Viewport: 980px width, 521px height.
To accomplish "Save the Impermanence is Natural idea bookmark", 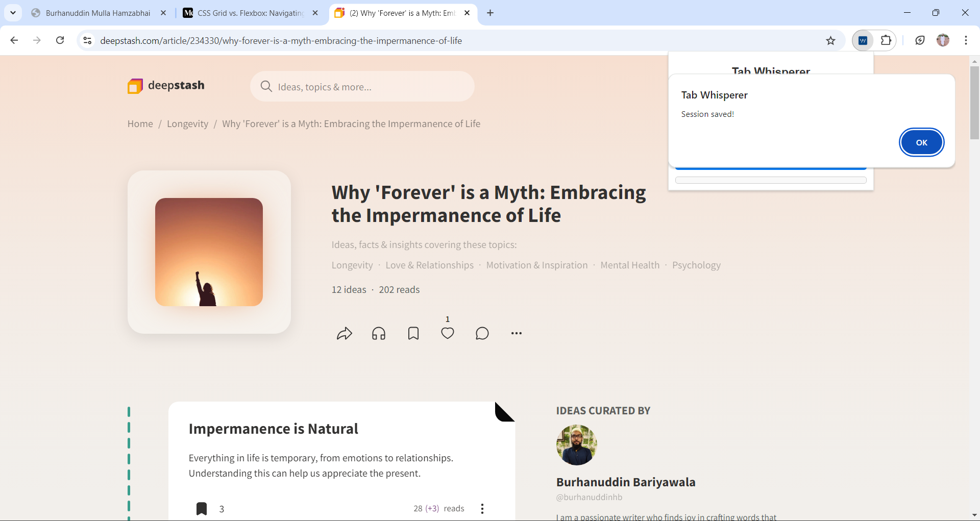I will (x=202, y=509).
